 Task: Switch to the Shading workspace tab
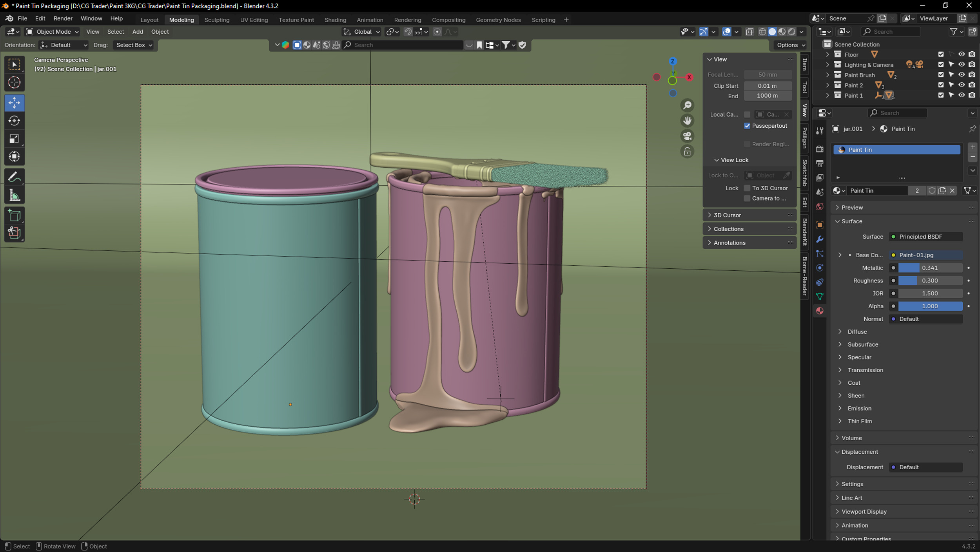click(x=335, y=20)
